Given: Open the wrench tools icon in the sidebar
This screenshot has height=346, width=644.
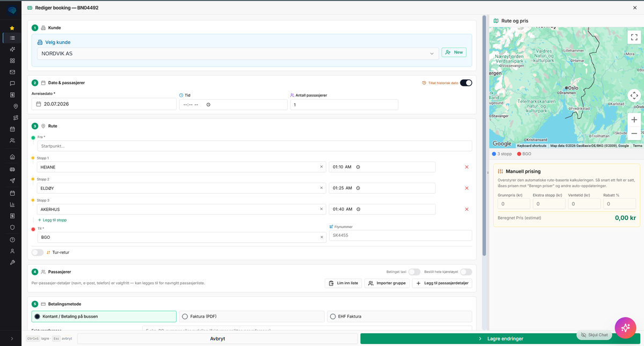Looking at the screenshot, I should pos(12,262).
